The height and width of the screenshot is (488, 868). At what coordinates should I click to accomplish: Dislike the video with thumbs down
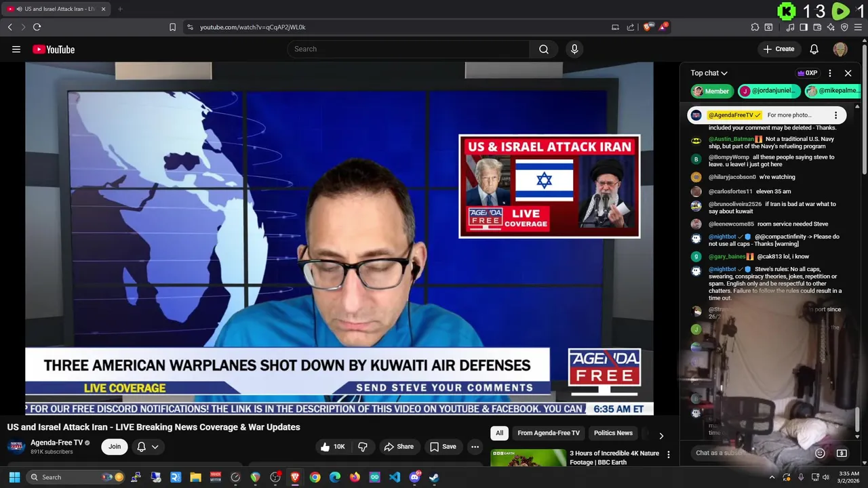(x=363, y=447)
